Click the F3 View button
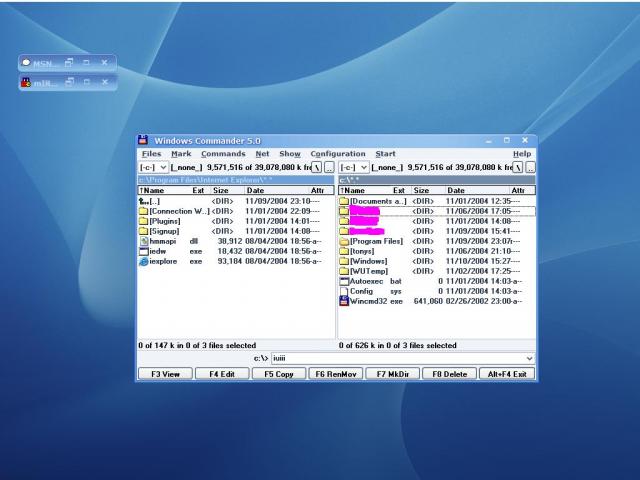This screenshot has width=640, height=480. [165, 374]
